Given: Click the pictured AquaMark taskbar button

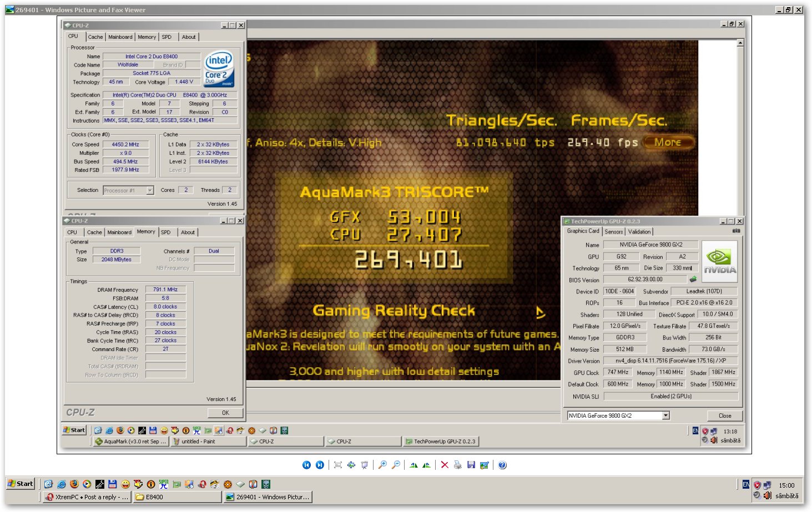Looking at the screenshot, I should (130, 442).
